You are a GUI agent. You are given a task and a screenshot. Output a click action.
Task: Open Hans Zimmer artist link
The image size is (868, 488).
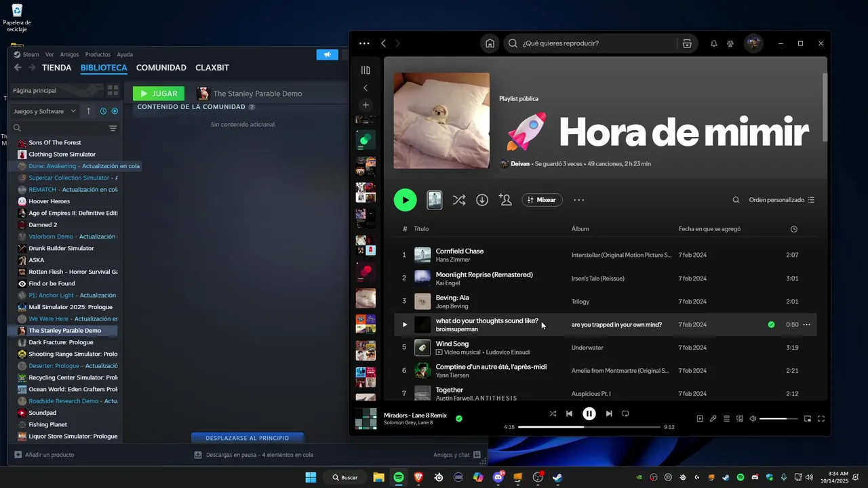click(453, 260)
